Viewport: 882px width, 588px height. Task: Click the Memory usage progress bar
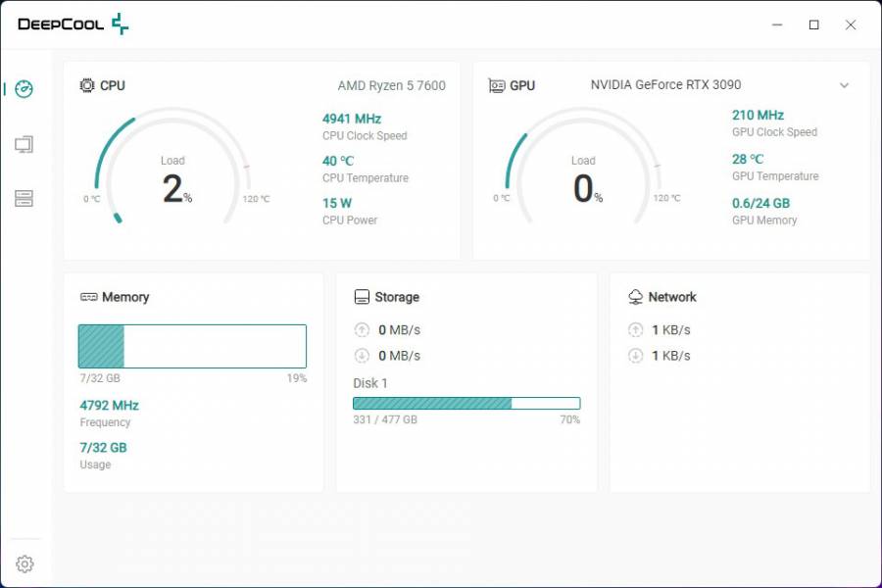[x=192, y=346]
